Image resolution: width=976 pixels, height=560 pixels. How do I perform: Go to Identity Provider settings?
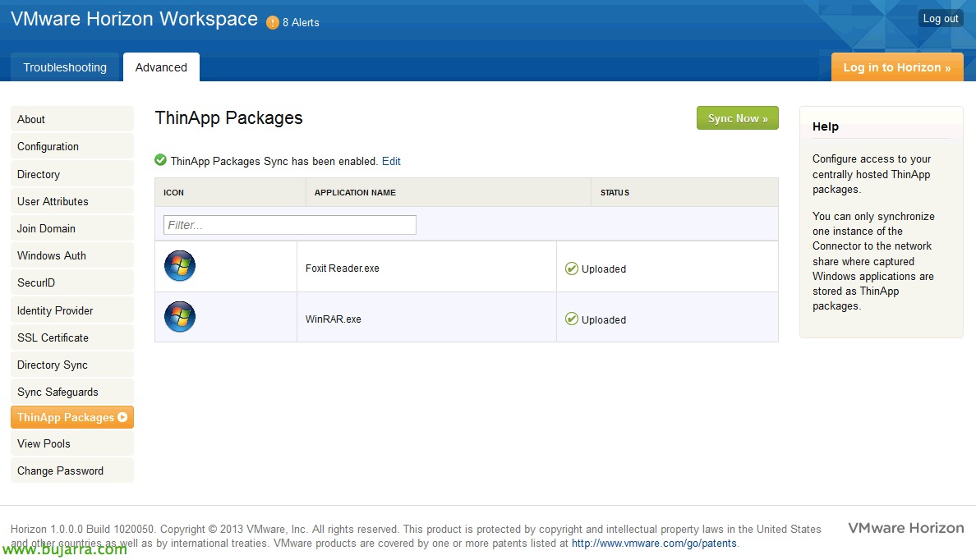[x=72, y=310]
